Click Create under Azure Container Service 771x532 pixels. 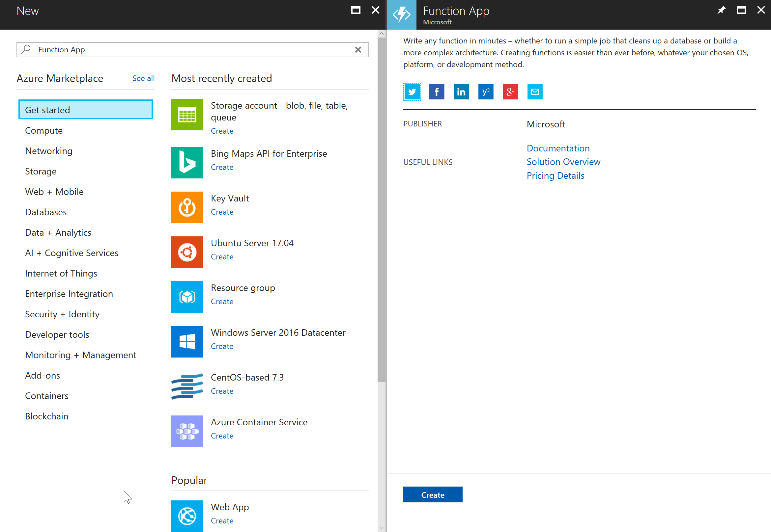(x=222, y=436)
